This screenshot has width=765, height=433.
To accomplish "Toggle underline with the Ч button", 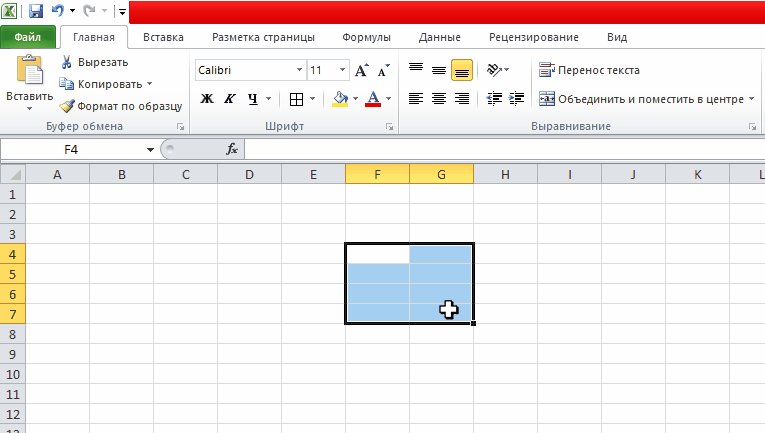I will (x=252, y=99).
